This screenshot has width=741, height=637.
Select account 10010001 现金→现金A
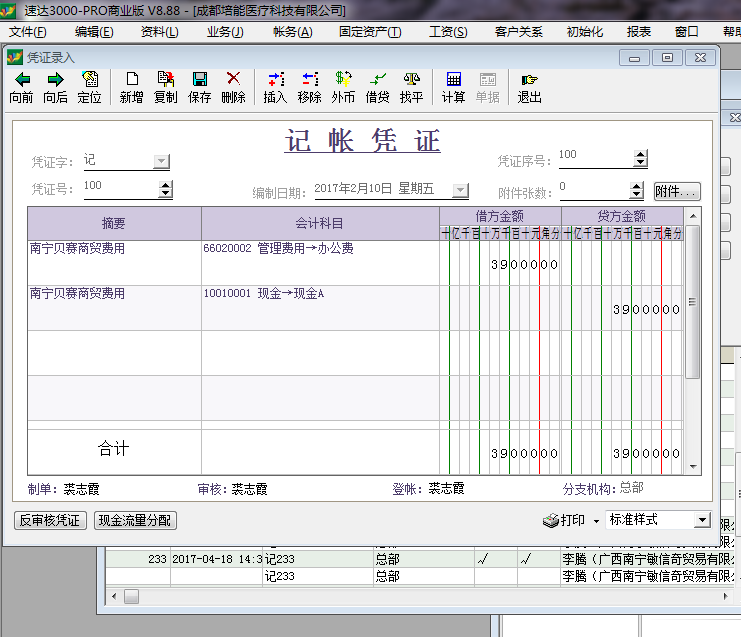click(264, 293)
